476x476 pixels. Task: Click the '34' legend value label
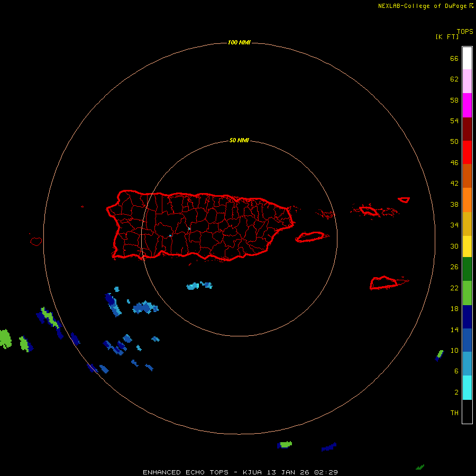(454, 225)
